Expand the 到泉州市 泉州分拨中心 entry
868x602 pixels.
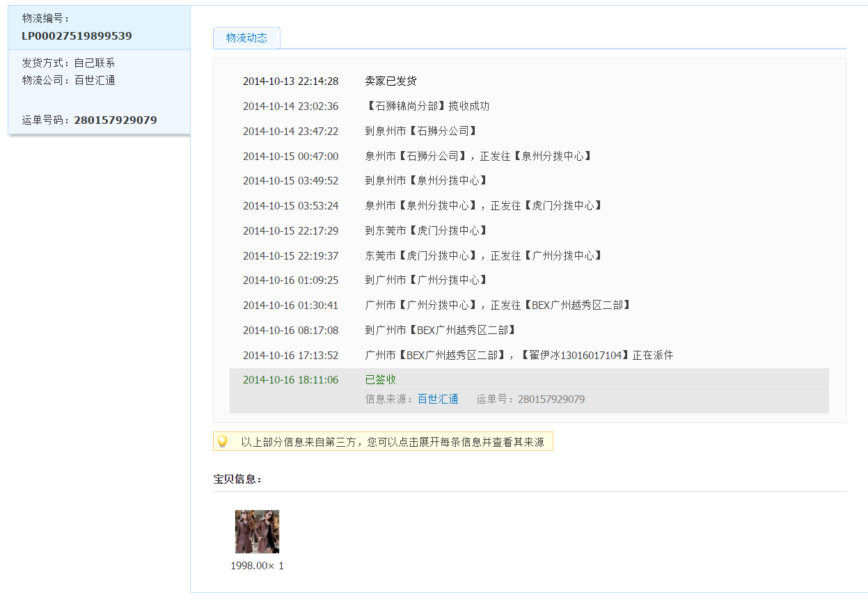(x=426, y=180)
